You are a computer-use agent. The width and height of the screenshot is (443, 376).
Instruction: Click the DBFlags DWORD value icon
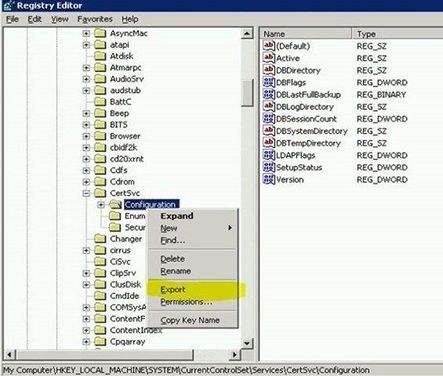coord(269,82)
